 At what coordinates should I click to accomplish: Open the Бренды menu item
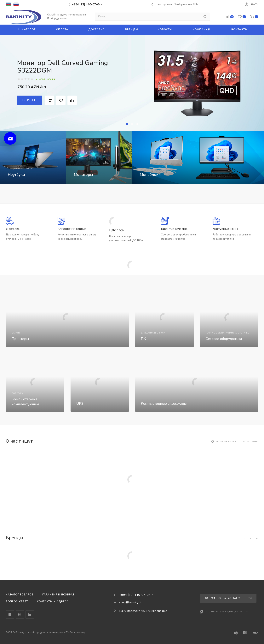[131, 29]
